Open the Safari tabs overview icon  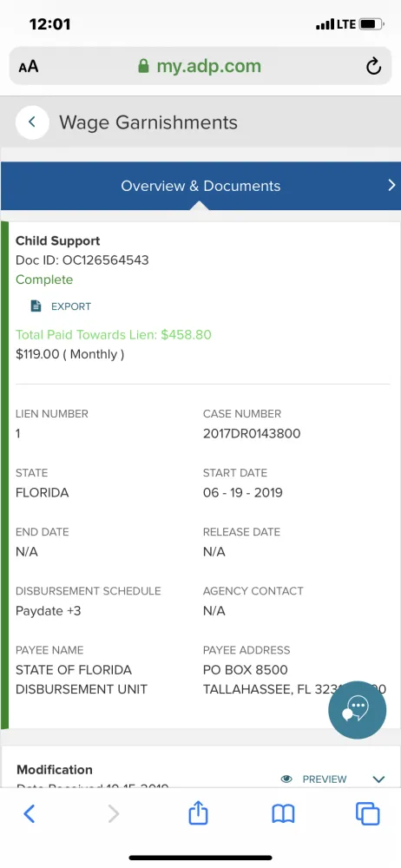pos(368,814)
